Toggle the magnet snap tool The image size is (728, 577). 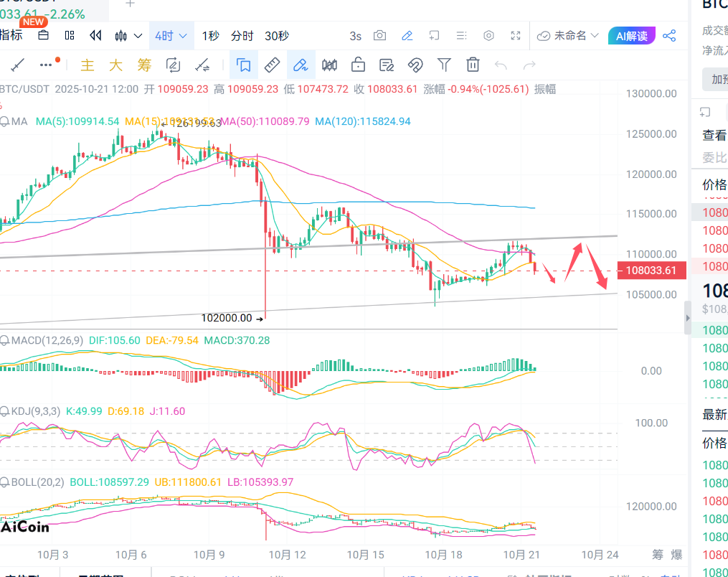[415, 65]
